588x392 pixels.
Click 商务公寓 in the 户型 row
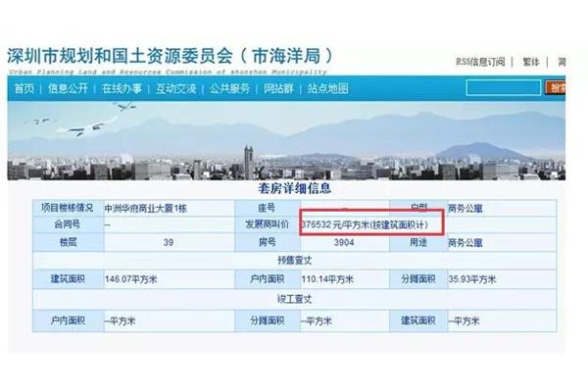pyautogui.click(x=465, y=209)
